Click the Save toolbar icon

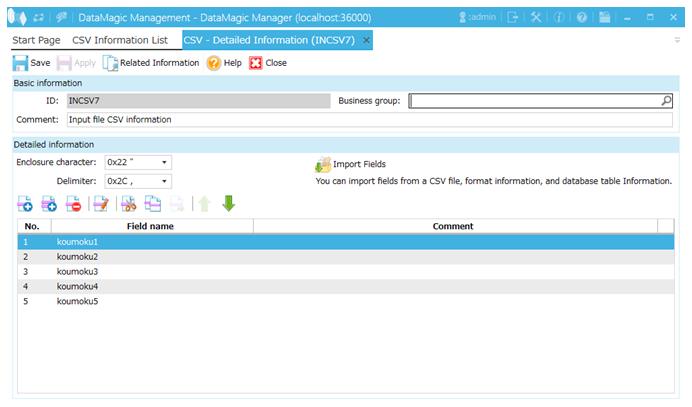20,62
